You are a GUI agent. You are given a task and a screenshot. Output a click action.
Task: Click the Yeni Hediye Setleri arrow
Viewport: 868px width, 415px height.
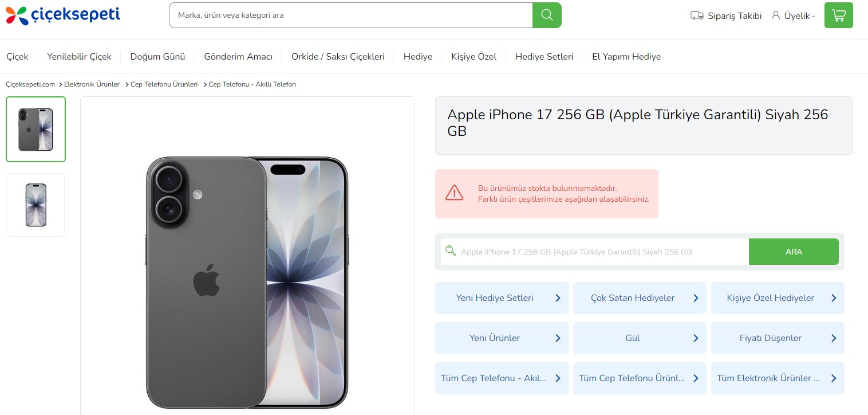tap(558, 298)
